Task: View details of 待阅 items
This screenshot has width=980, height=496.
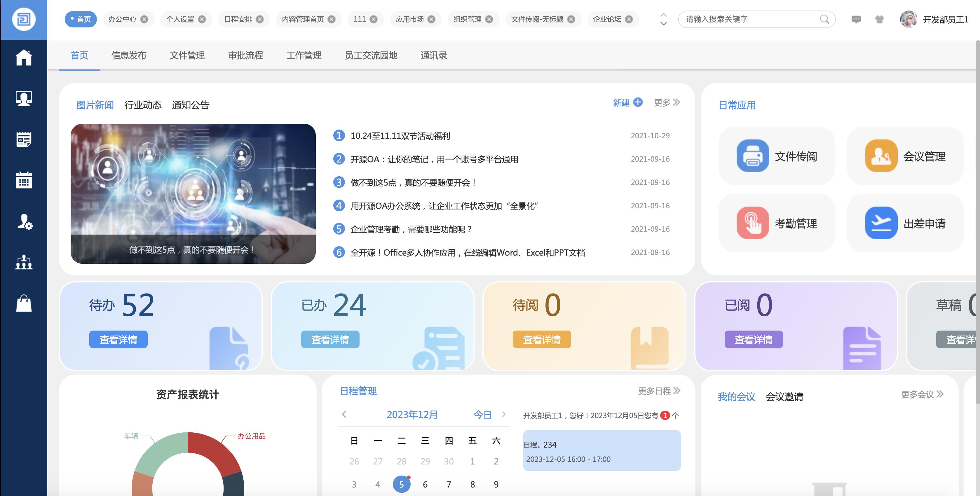Action: click(542, 339)
